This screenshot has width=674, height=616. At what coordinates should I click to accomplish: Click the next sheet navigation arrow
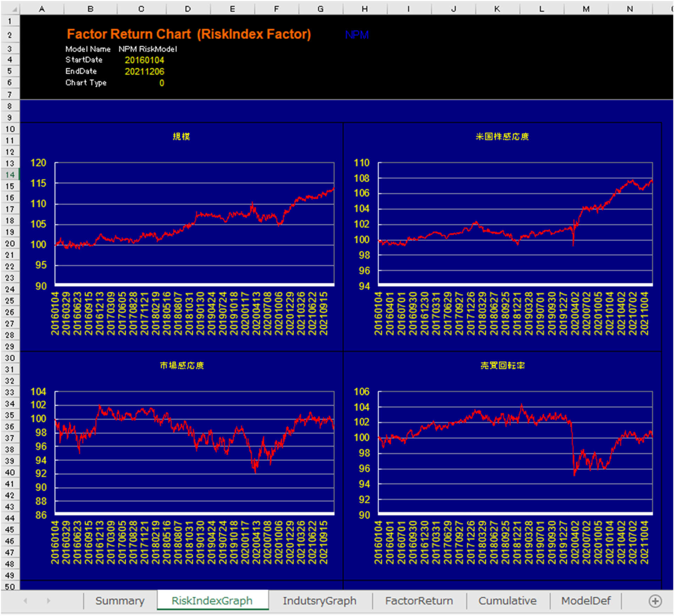tap(48, 601)
